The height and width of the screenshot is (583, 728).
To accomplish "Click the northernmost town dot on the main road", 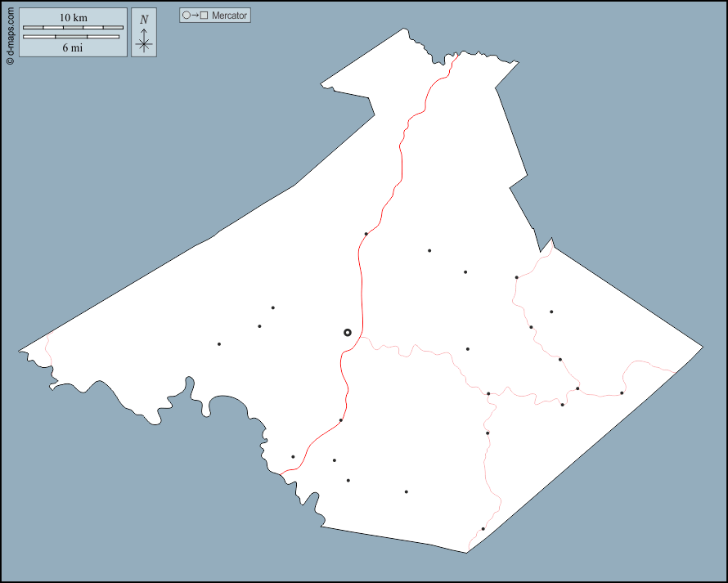I will click(366, 234).
